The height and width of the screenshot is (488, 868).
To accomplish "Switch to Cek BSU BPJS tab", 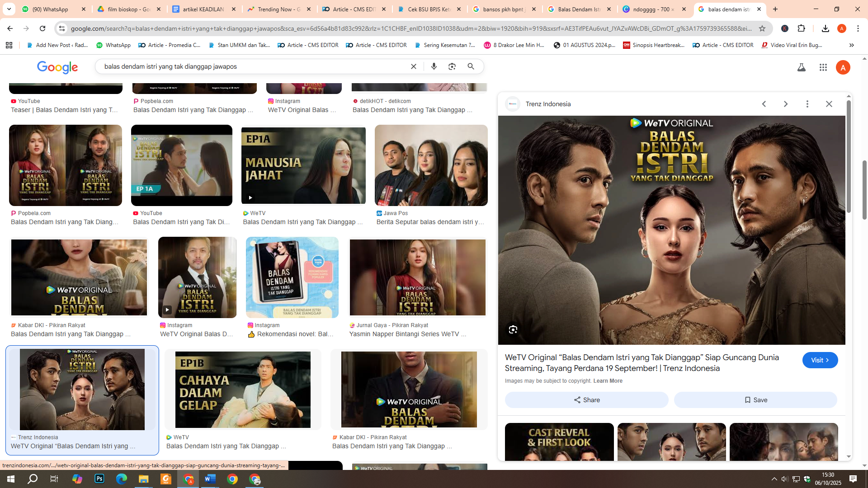I will (x=429, y=9).
